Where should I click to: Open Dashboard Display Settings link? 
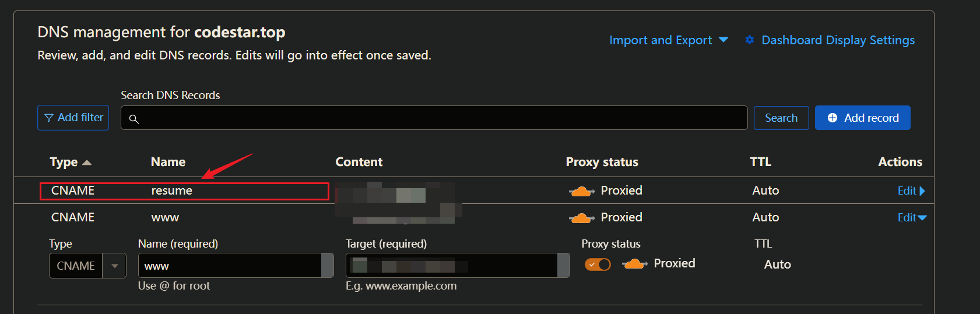point(838,40)
